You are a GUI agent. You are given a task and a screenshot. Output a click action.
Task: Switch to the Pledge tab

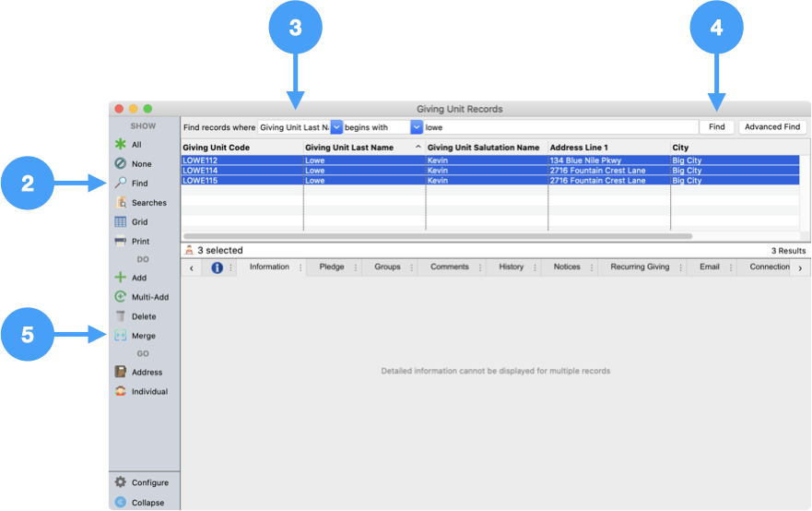[331, 267]
